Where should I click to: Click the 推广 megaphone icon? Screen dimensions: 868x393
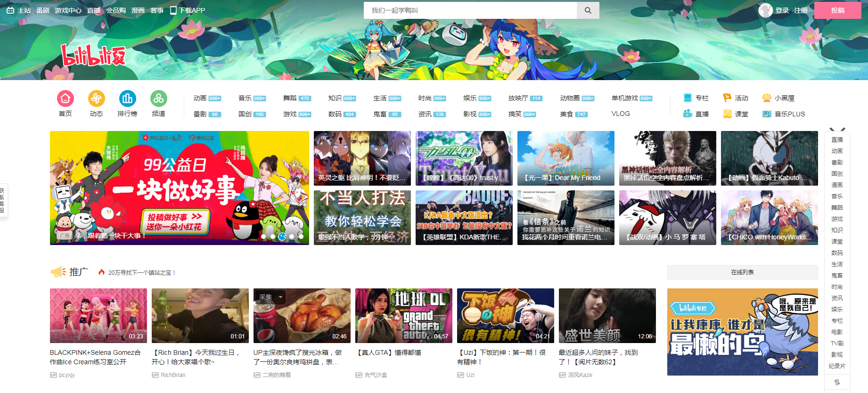[x=58, y=272]
